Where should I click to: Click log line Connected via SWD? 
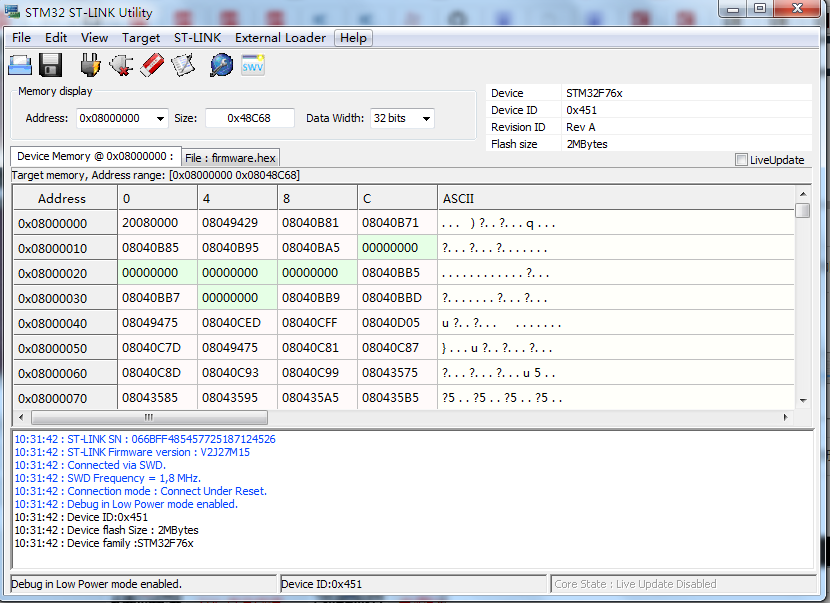point(90,465)
